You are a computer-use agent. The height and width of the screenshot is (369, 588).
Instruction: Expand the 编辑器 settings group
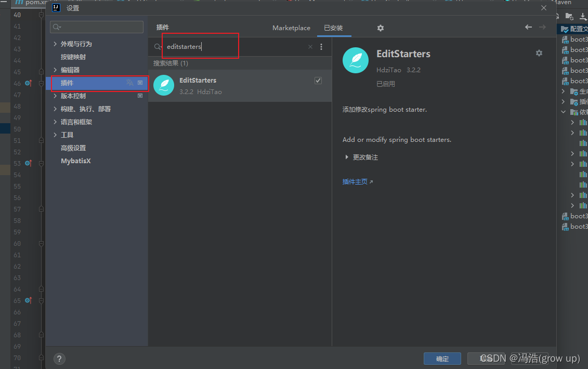click(55, 70)
